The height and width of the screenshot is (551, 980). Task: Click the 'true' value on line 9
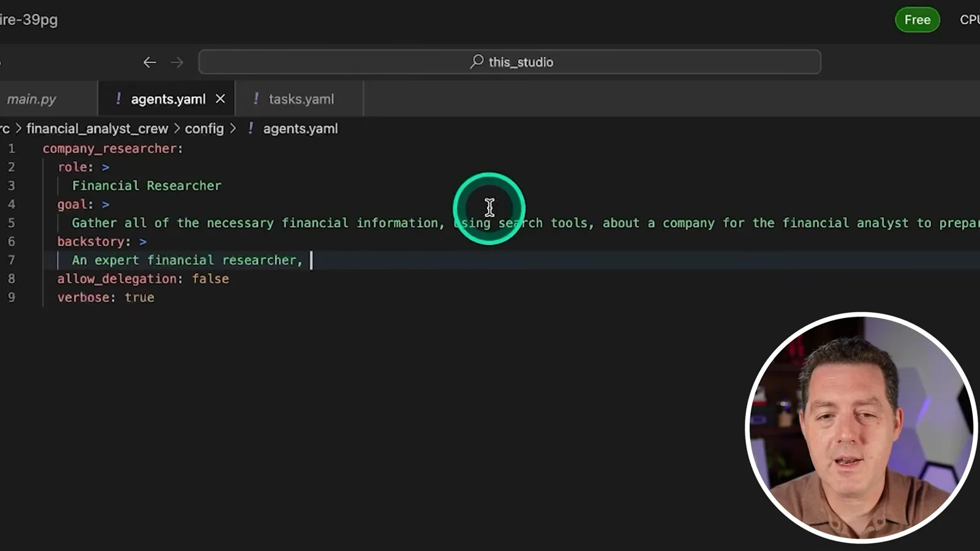(140, 298)
